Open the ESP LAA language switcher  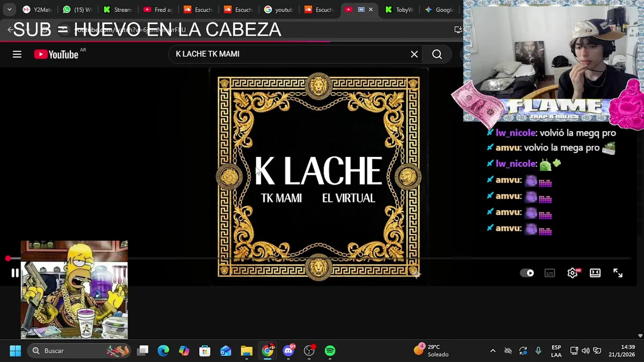point(556,350)
